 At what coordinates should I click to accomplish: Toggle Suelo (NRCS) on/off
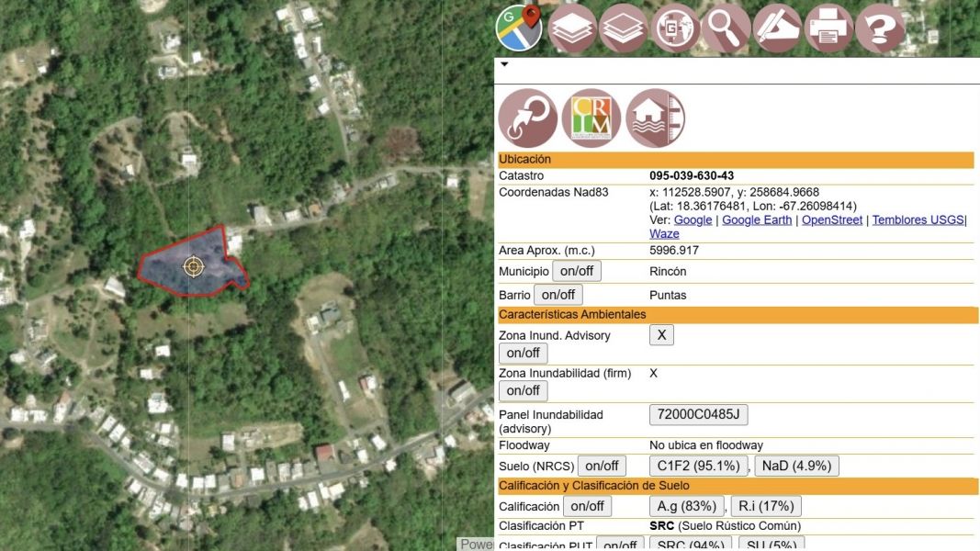point(602,466)
